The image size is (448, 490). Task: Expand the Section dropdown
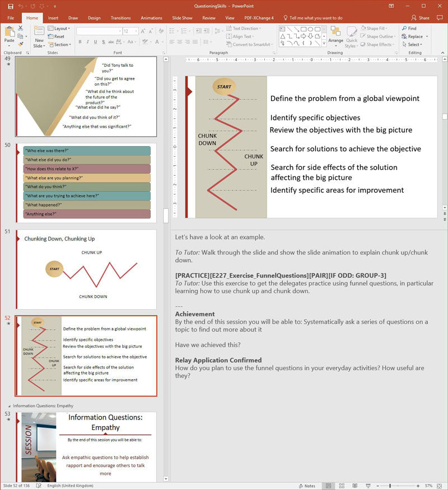click(59, 44)
